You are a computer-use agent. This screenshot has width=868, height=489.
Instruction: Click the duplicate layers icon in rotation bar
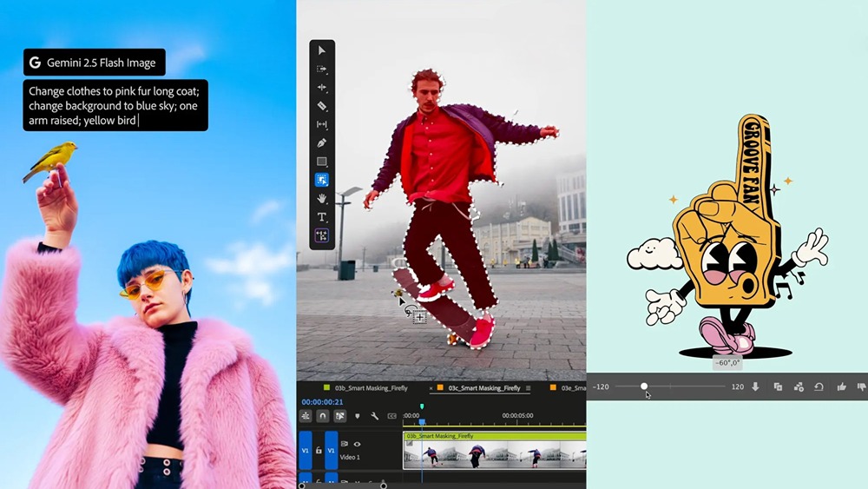tap(778, 387)
